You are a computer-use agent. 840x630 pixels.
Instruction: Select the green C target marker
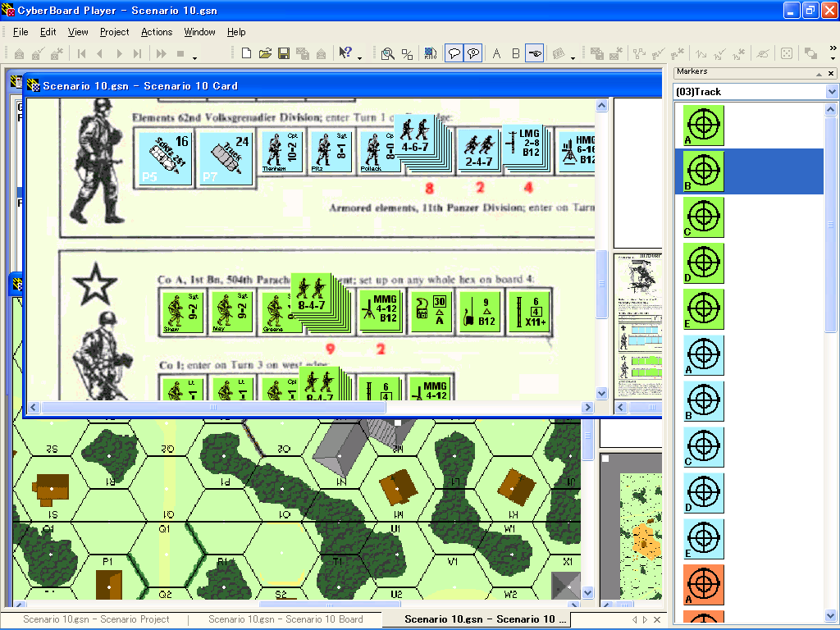click(703, 217)
